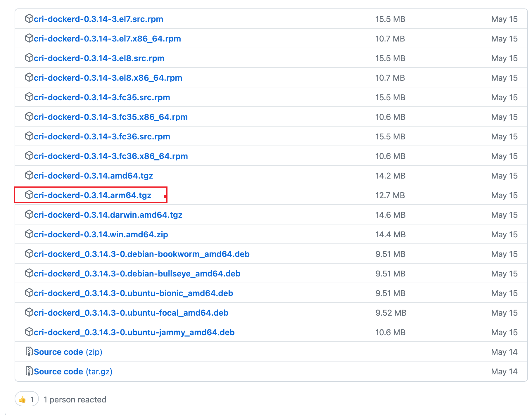Click package icon beside ubuntu-jammy_amd64.deb
532x415 pixels.
pyautogui.click(x=29, y=332)
